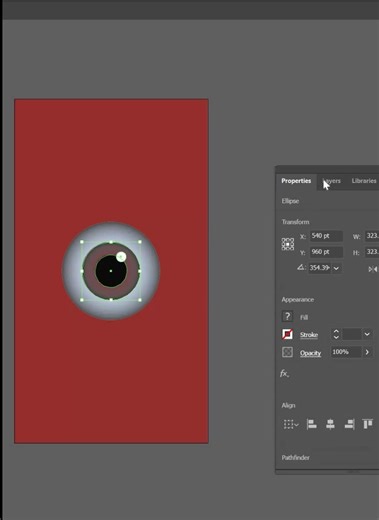Screen dimensions: 379x520
Task: Edit the X position field 540 pt
Action: (326, 236)
